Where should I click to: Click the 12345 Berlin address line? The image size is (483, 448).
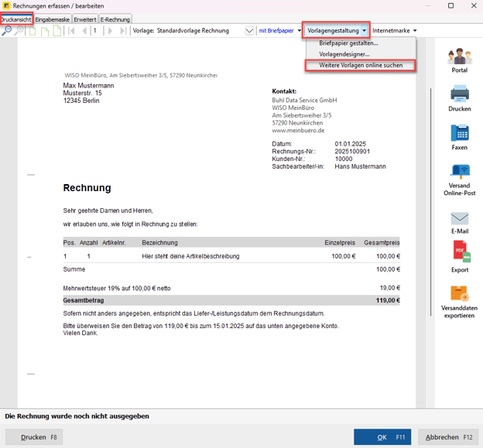81,101
